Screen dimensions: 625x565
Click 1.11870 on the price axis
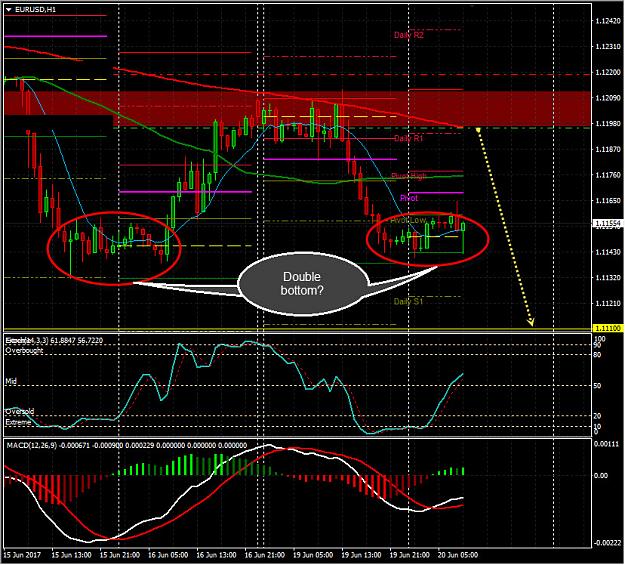point(608,149)
